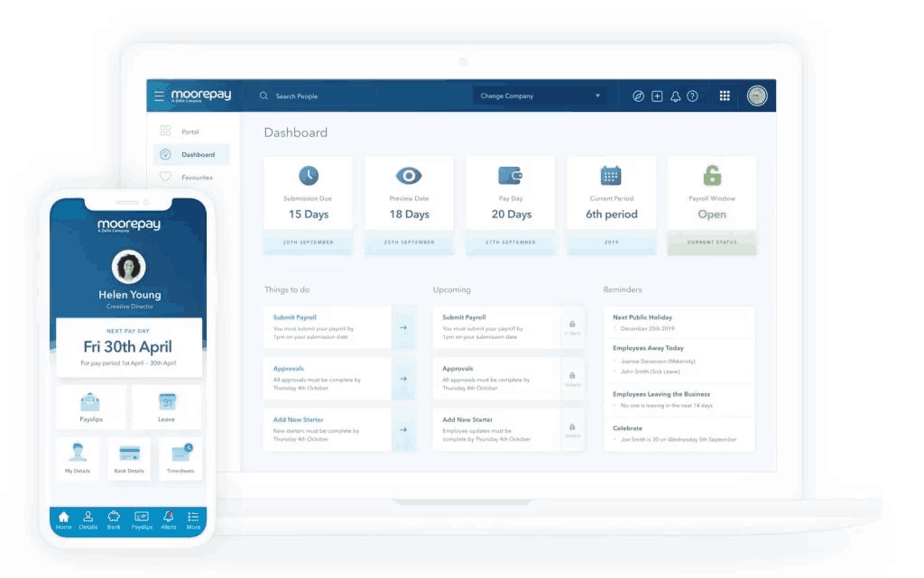924x578 pixels.
Task: Open the user avatar in the desktop header
Action: pyautogui.click(x=757, y=96)
